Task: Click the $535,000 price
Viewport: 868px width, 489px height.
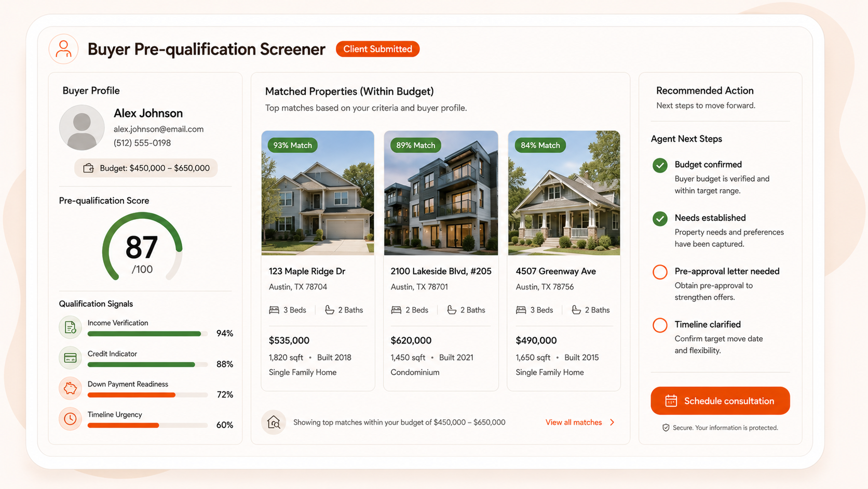Action: pos(289,340)
